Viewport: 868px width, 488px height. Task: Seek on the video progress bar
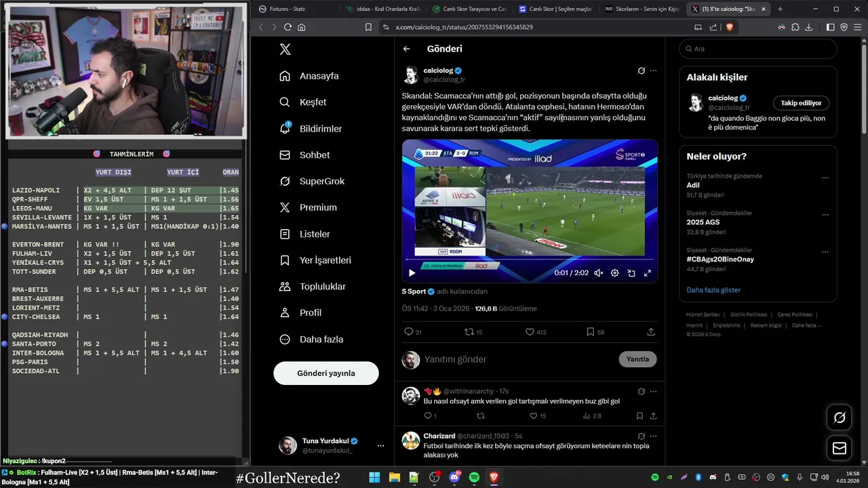[x=530, y=260]
